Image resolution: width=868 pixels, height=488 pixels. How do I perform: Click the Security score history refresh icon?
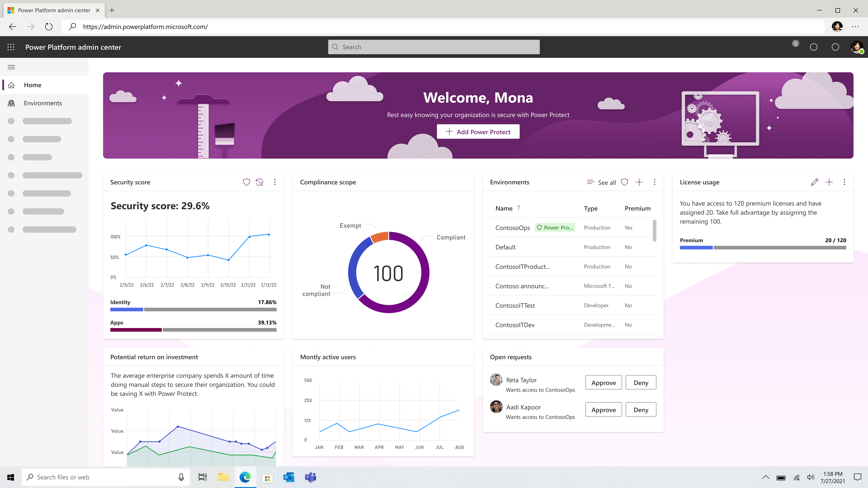[259, 182]
